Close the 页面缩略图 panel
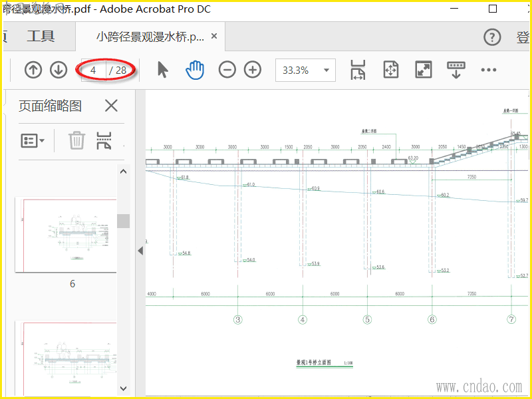 coord(111,106)
